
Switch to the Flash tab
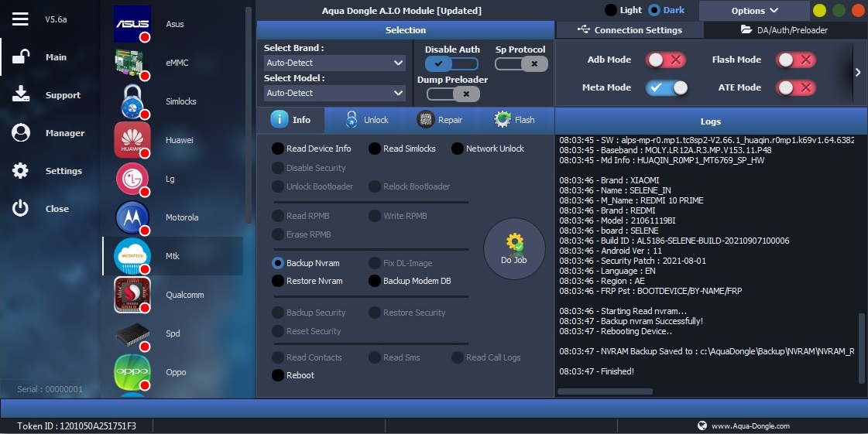point(514,119)
